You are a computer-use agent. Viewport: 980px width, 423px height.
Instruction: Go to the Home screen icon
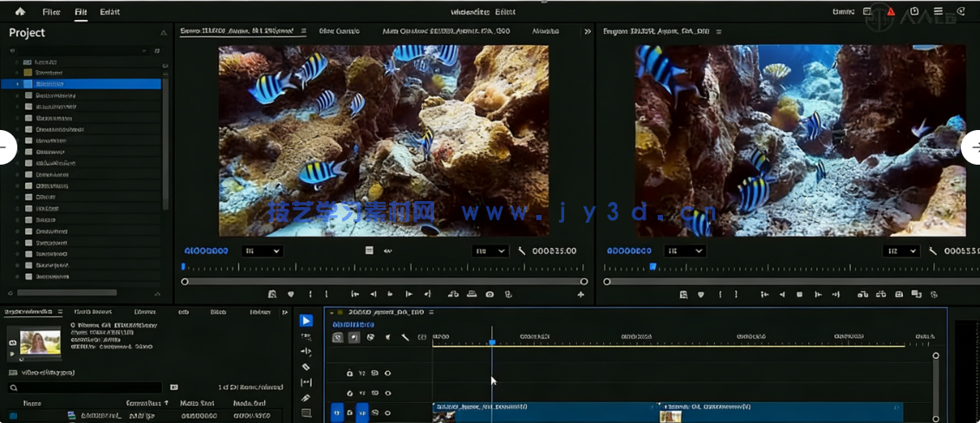click(x=20, y=11)
